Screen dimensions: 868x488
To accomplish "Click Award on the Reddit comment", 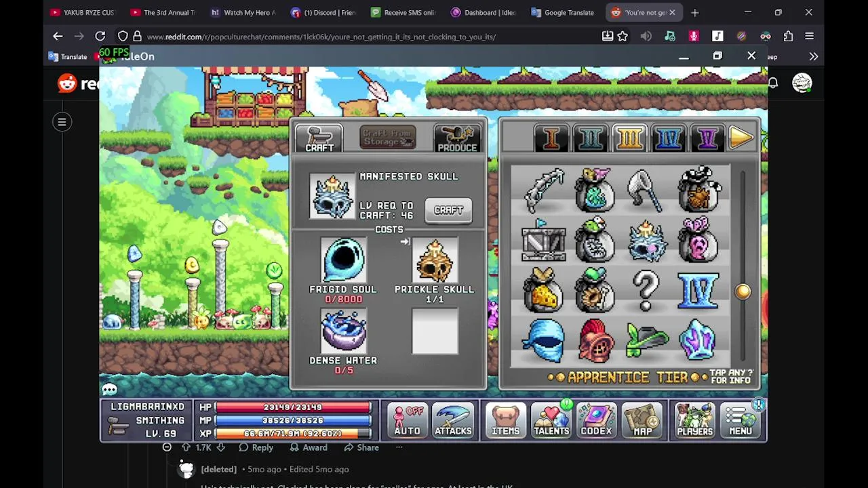I will 308,447.
